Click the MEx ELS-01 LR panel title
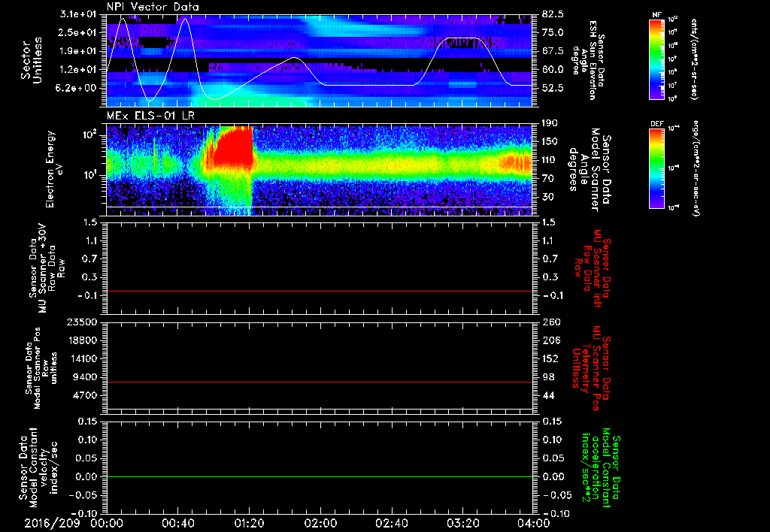This screenshot has height=532, width=770. click(x=150, y=116)
